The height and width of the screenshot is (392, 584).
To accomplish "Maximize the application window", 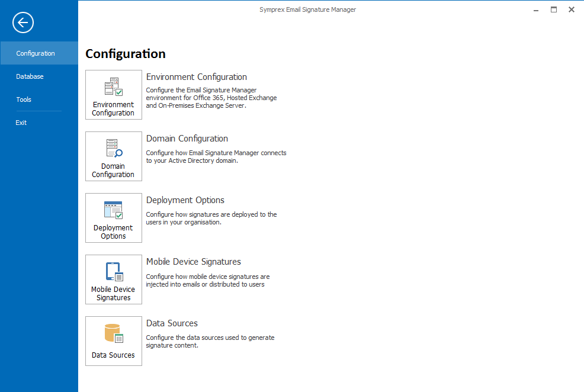I will (x=554, y=9).
